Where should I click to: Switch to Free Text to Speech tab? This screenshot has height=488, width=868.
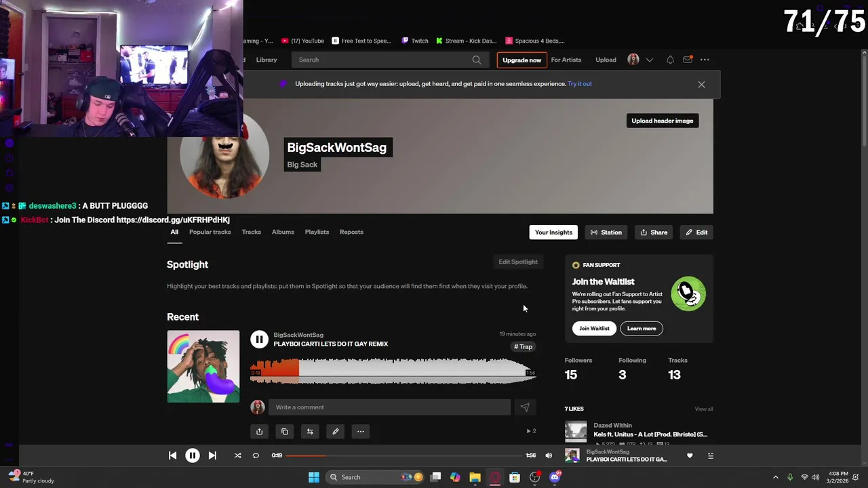[361, 41]
